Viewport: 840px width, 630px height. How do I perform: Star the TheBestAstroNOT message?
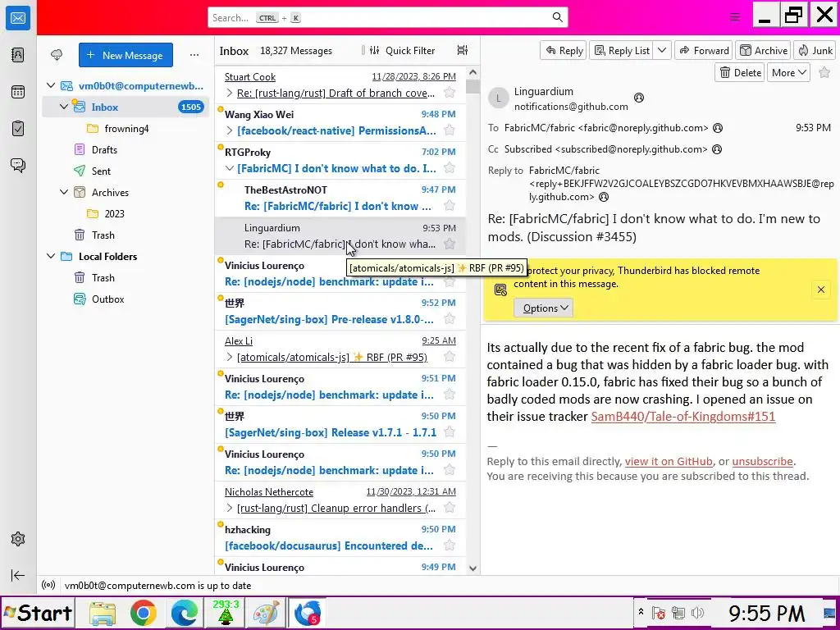pos(450,206)
